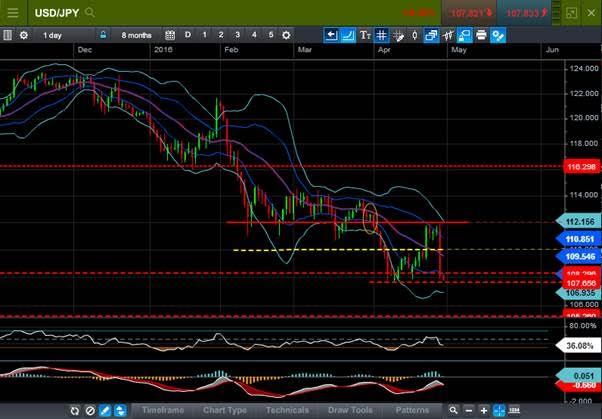Viewport: 602px width, 419px height.
Task: Click the orange ellipse annotation on chart
Action: [370, 218]
